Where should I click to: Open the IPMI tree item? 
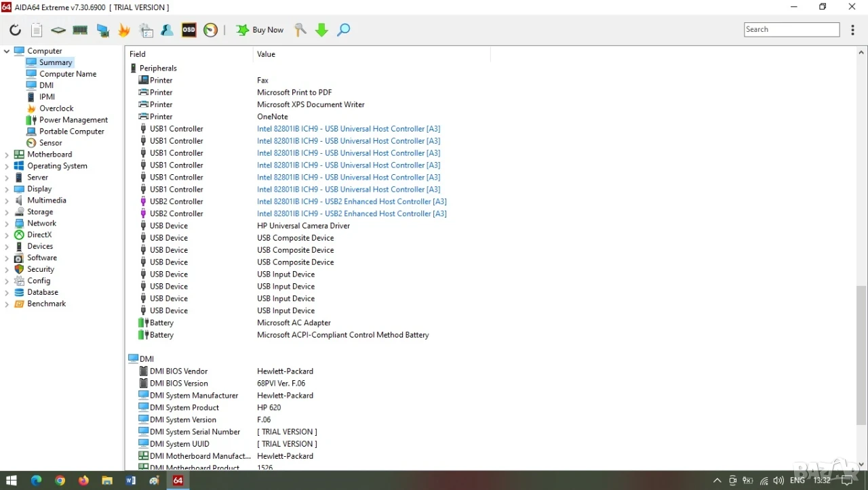coord(47,97)
